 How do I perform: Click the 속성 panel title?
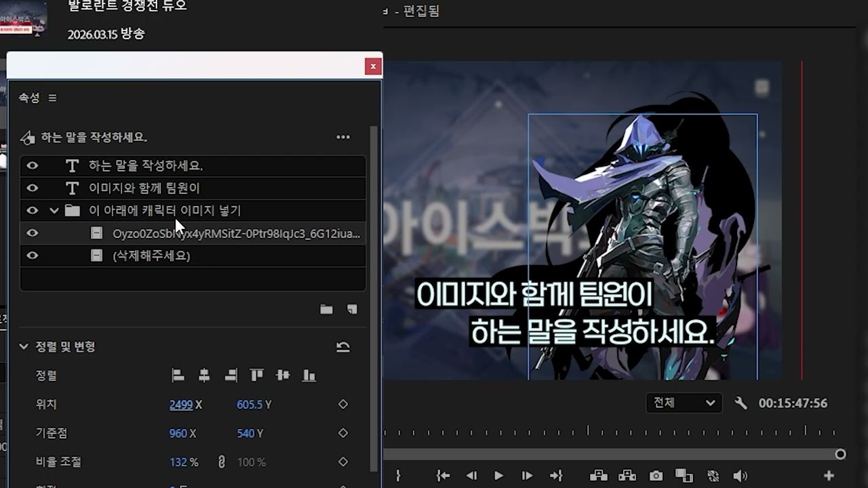click(29, 98)
